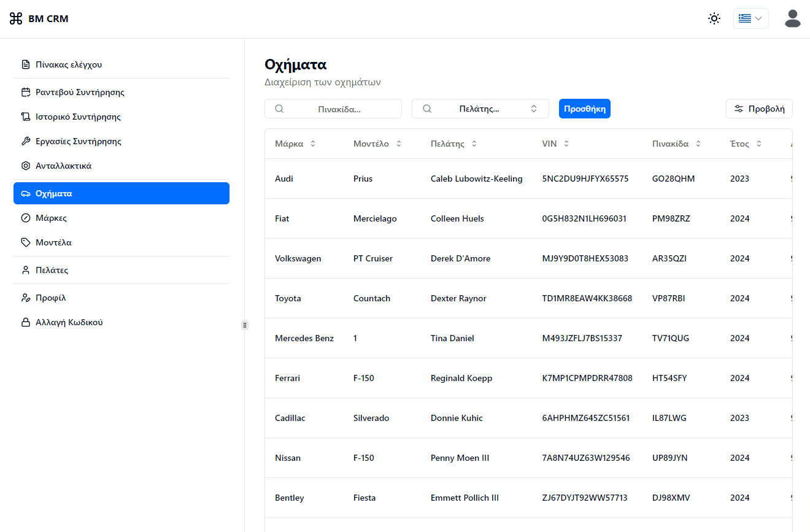This screenshot has width=810, height=532.
Task: Click the Mercielago model cell
Action: 375,218
